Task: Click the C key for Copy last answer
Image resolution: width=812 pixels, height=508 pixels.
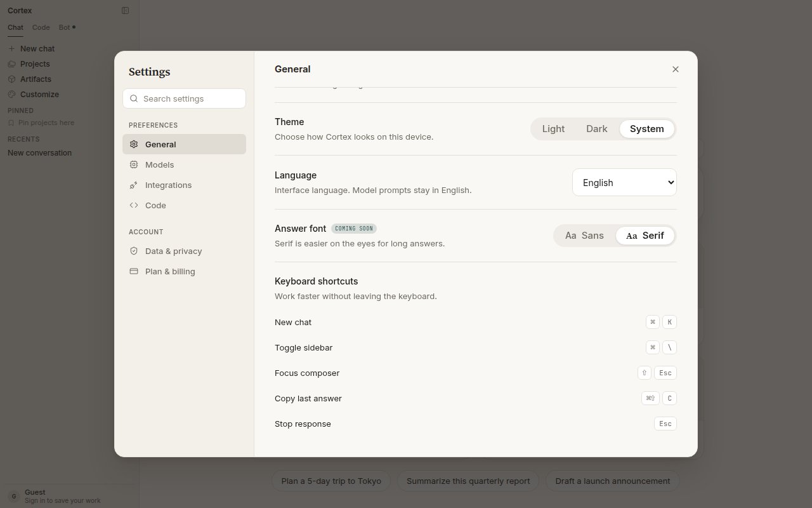Action: click(669, 398)
